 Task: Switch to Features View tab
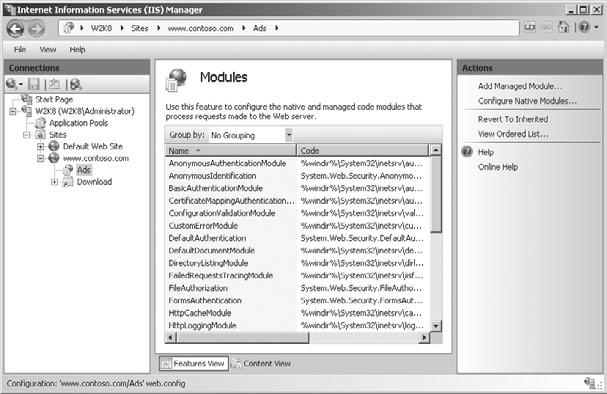coord(194,363)
